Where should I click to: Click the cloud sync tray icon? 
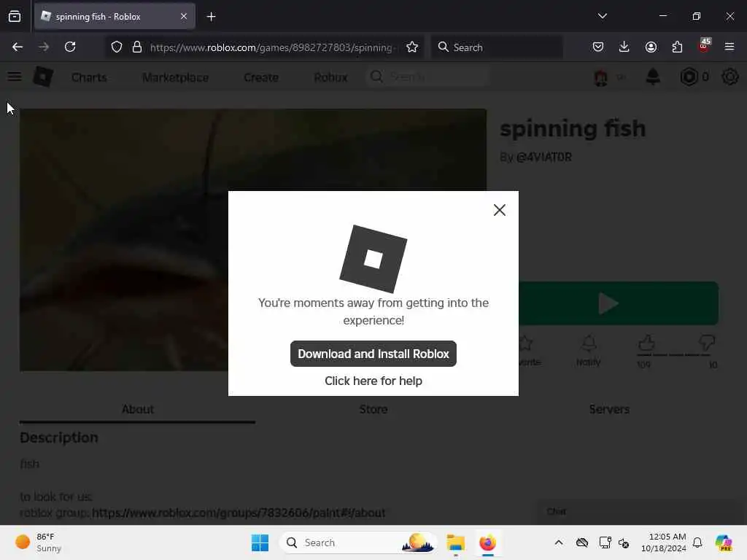tap(581, 542)
